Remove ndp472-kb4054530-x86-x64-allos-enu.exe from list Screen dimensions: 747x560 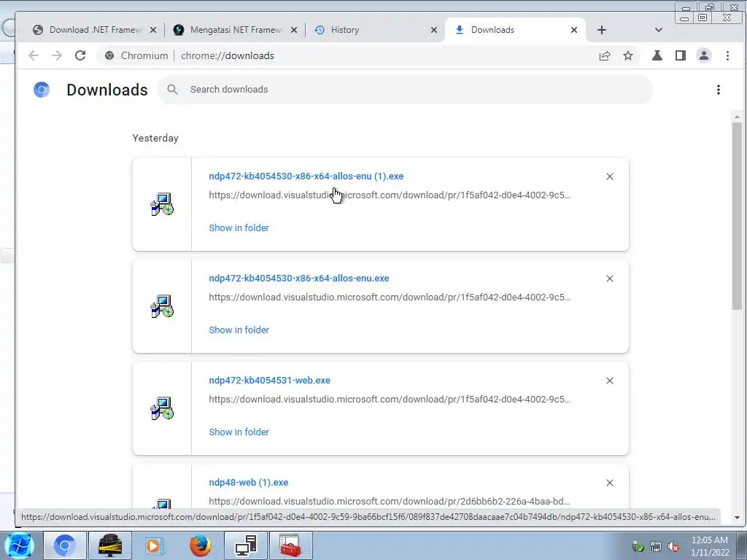click(610, 279)
